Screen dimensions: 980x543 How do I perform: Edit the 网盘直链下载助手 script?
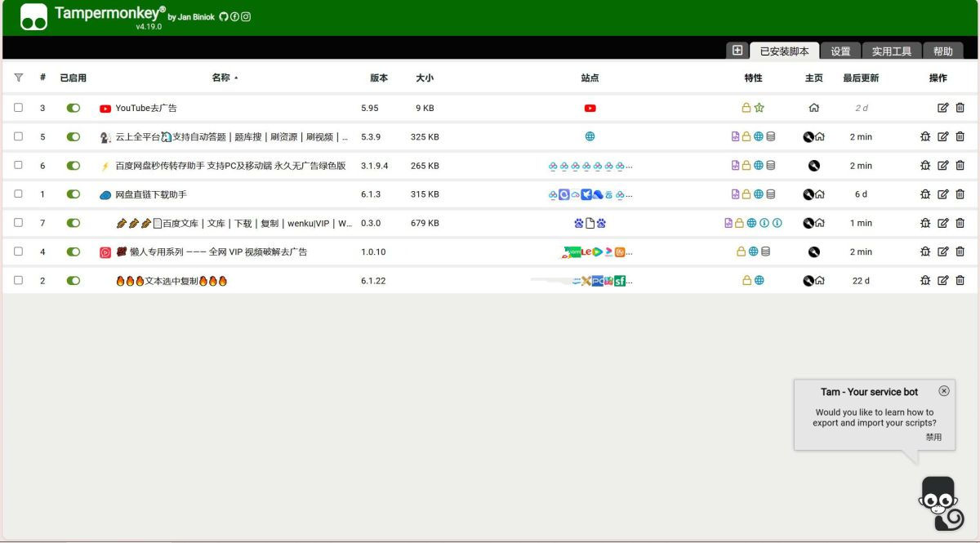coord(943,194)
